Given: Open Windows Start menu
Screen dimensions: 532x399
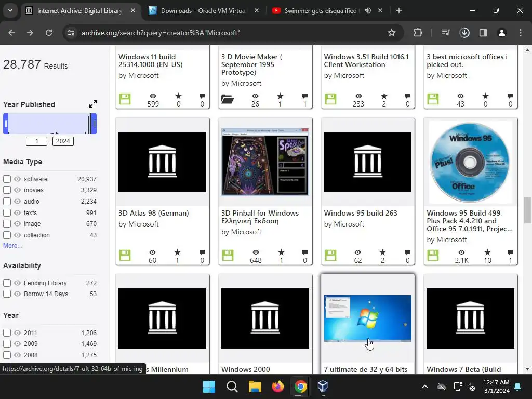Looking at the screenshot, I should tap(209, 387).
